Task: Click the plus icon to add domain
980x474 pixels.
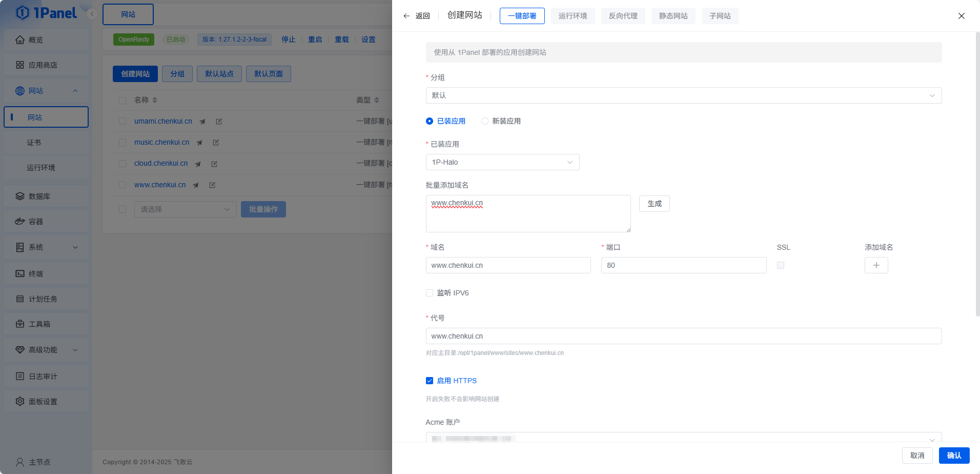Action: point(876,265)
